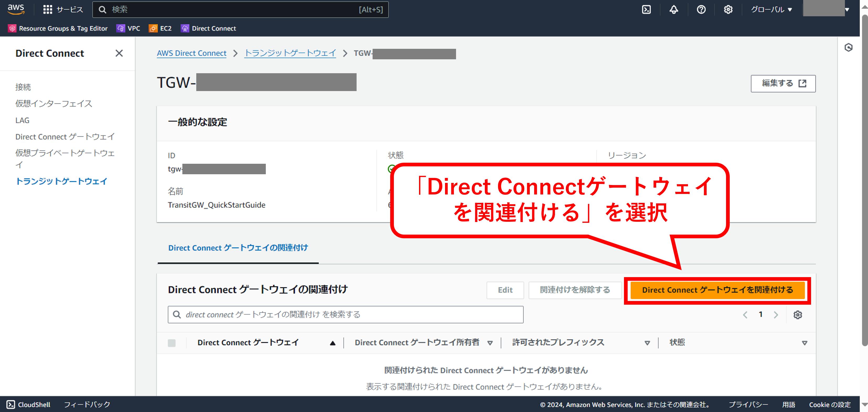Open 仮想プライベートゲートウェイ in the sidebar

[x=65, y=159]
